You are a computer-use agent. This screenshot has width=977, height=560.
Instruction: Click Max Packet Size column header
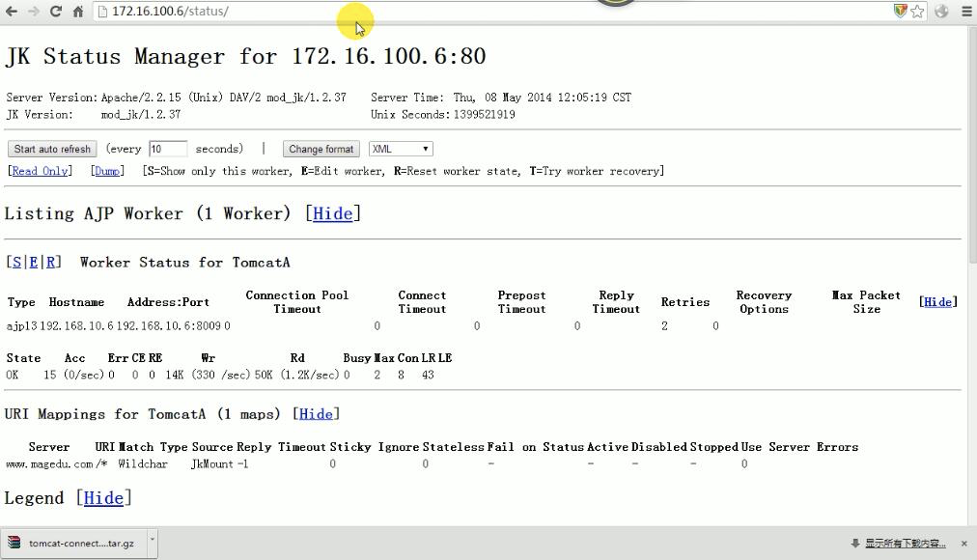[x=867, y=302]
